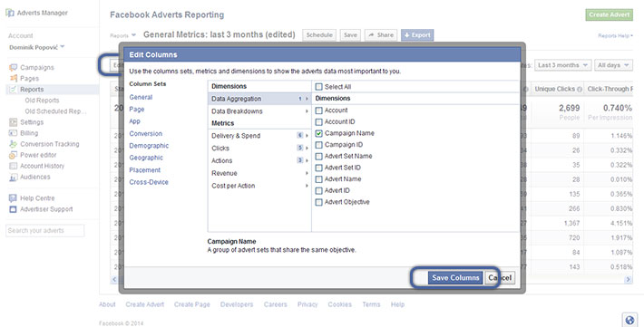
Task: Enable the Account dimension checkbox
Action: pos(318,111)
